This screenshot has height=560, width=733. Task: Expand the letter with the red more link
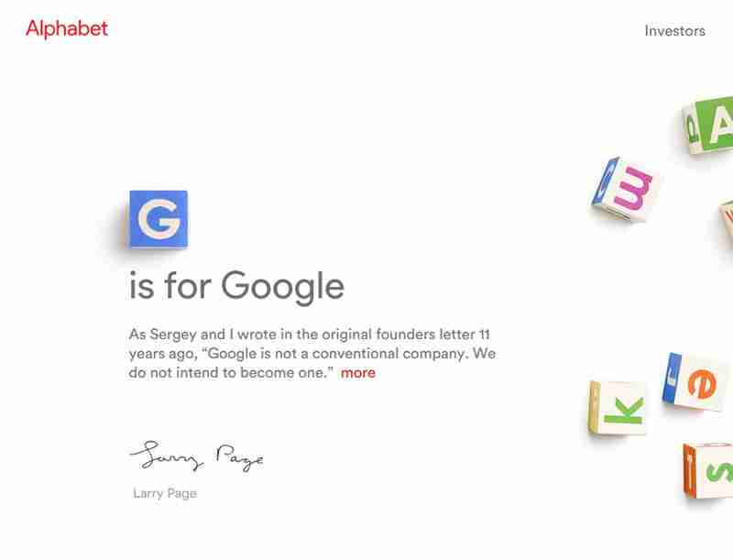pyautogui.click(x=358, y=372)
